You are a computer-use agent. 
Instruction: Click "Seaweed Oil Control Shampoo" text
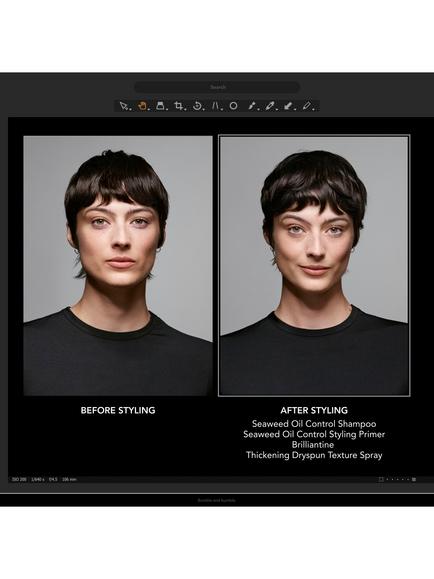click(x=314, y=424)
